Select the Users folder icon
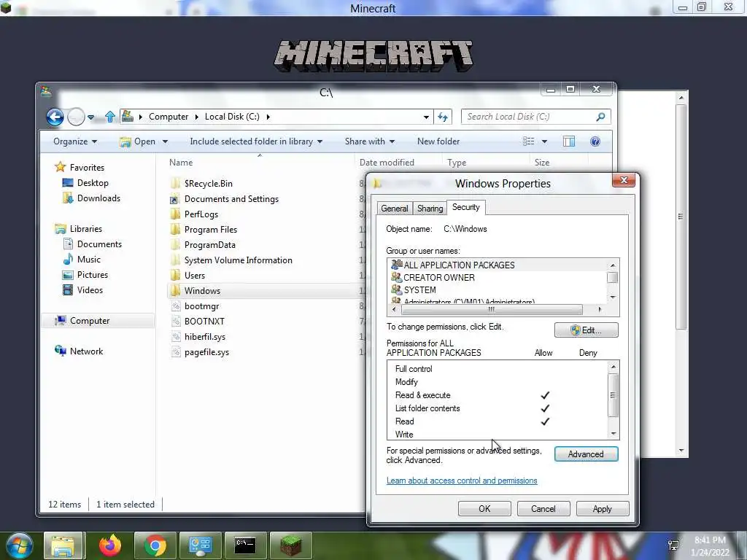The width and height of the screenshot is (747, 560). click(175, 275)
